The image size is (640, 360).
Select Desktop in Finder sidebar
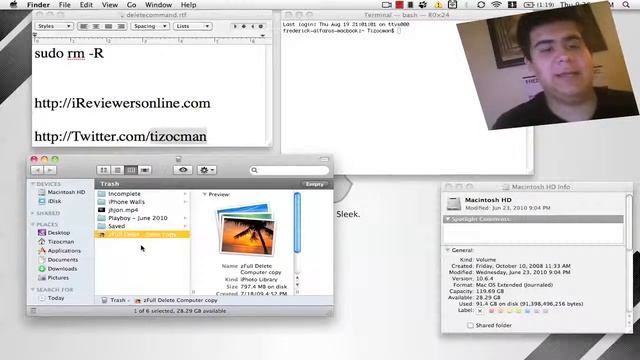pyautogui.click(x=54, y=233)
